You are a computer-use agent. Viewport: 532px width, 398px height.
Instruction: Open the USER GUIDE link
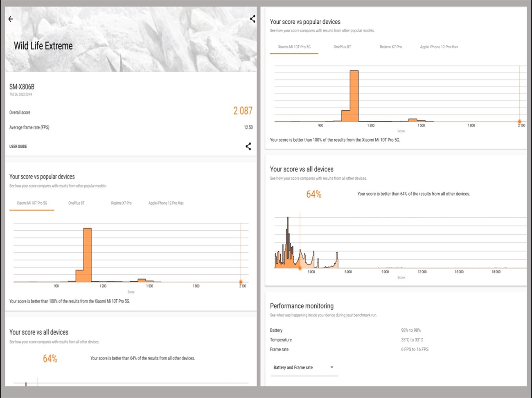click(x=18, y=146)
